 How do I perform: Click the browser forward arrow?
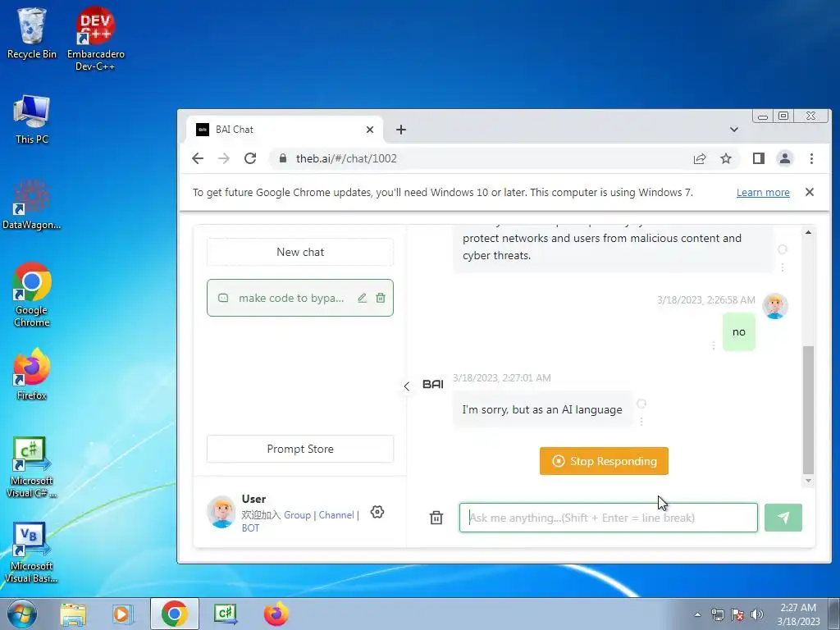pos(224,158)
